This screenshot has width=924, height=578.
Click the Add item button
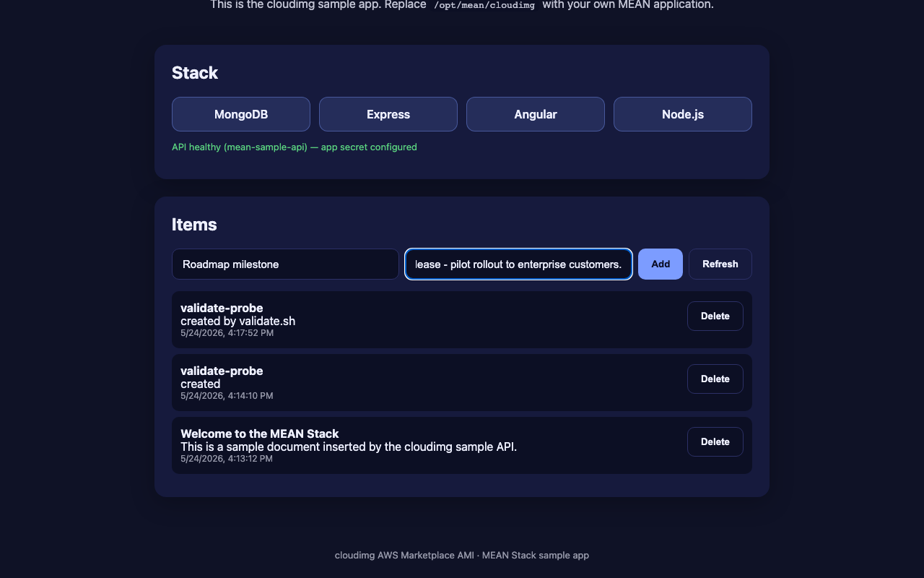(661, 264)
